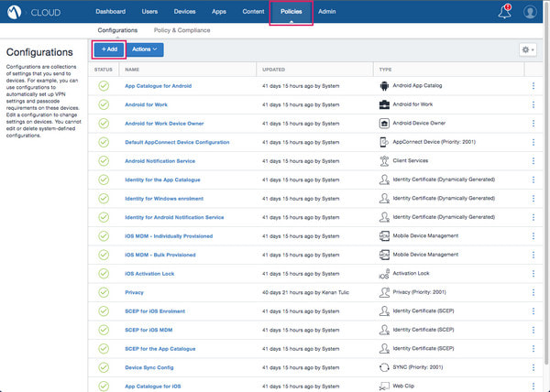Open the Users menu
Image resolution: width=550 pixels, height=392 pixels.
click(x=149, y=12)
